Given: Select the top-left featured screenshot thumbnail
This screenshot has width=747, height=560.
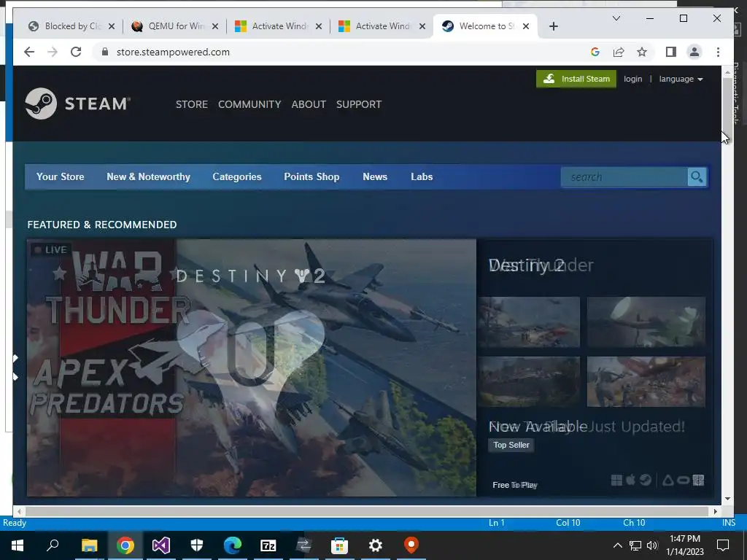Looking at the screenshot, I should pos(529,322).
